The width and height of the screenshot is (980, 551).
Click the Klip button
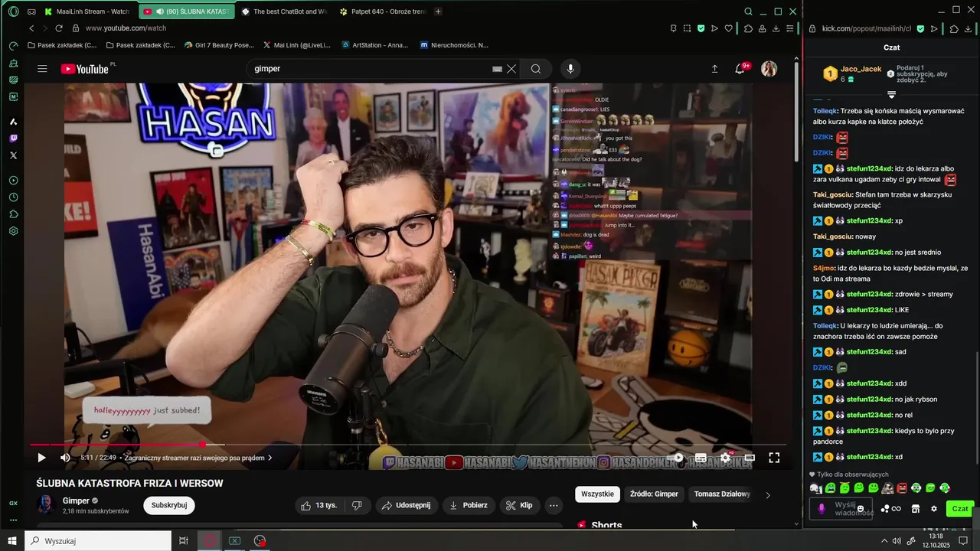(x=519, y=505)
